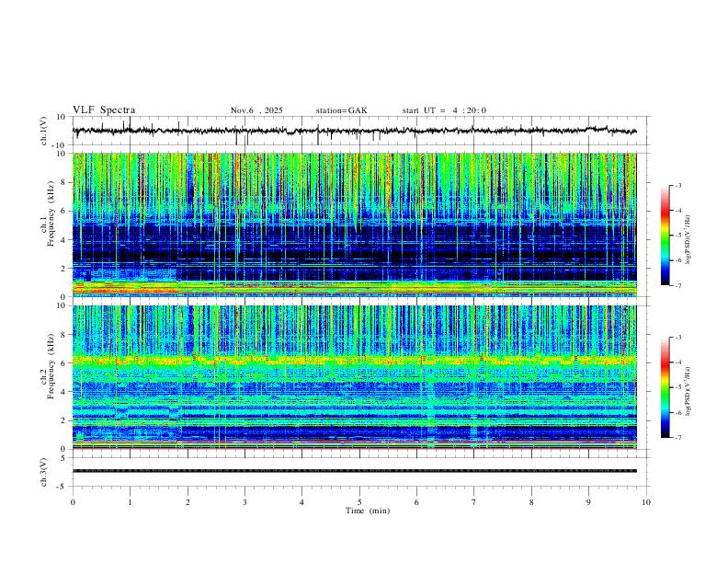Click the "-7" tick on ch.1 colorbar

pyautogui.click(x=677, y=286)
